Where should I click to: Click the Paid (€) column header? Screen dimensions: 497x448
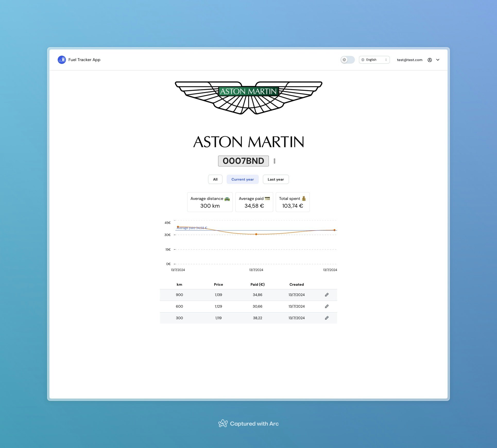pos(258,284)
